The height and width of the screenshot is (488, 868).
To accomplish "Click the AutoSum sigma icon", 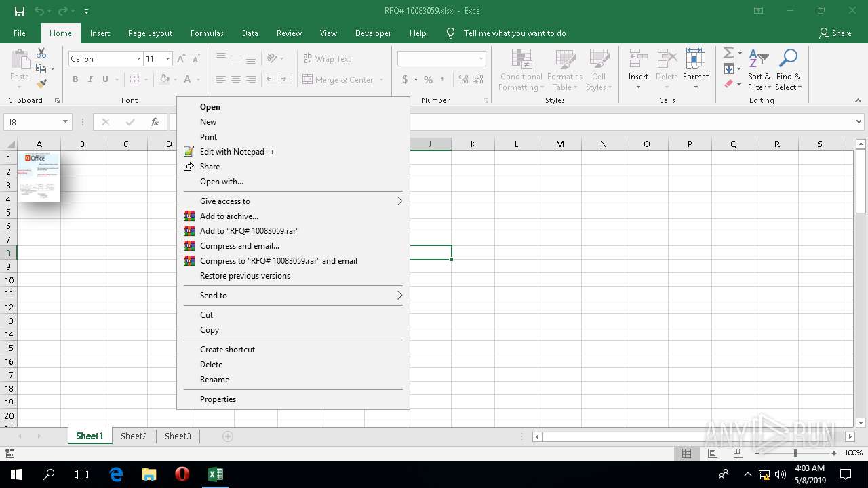I will [x=728, y=53].
